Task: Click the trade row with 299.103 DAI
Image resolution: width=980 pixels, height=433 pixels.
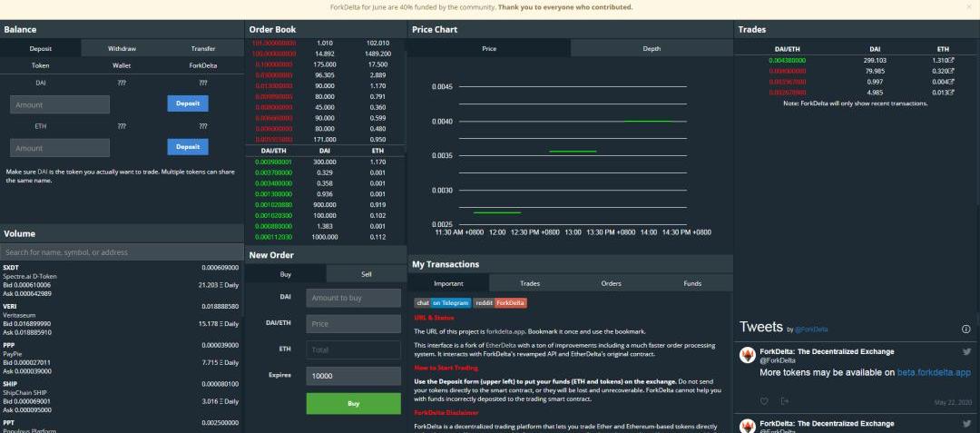Action: (855, 61)
